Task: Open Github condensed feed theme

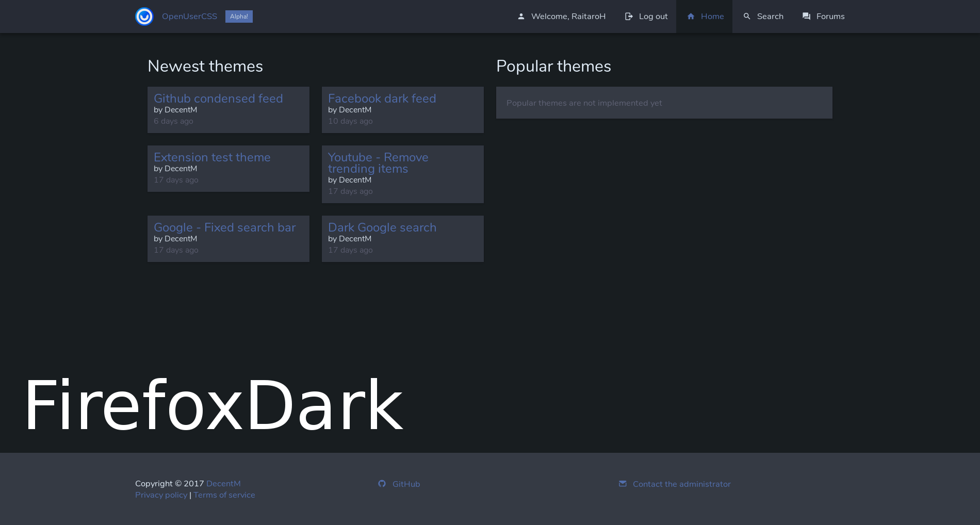Action: [218, 99]
